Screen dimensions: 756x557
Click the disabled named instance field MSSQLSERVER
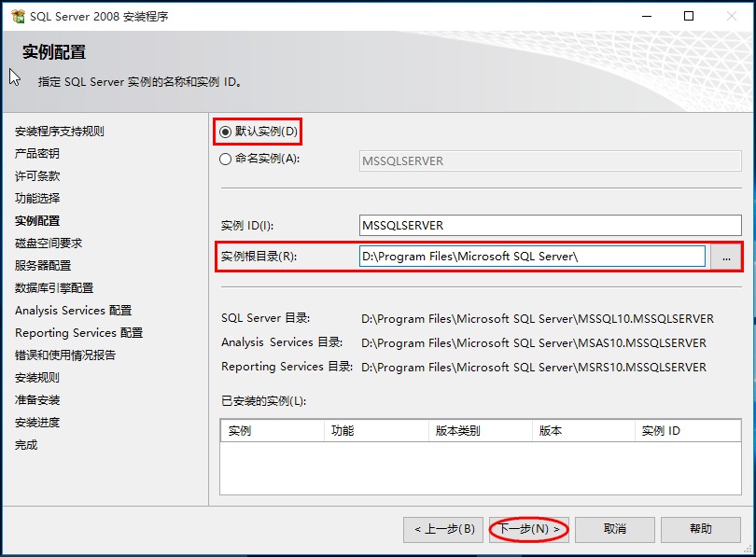click(550, 160)
